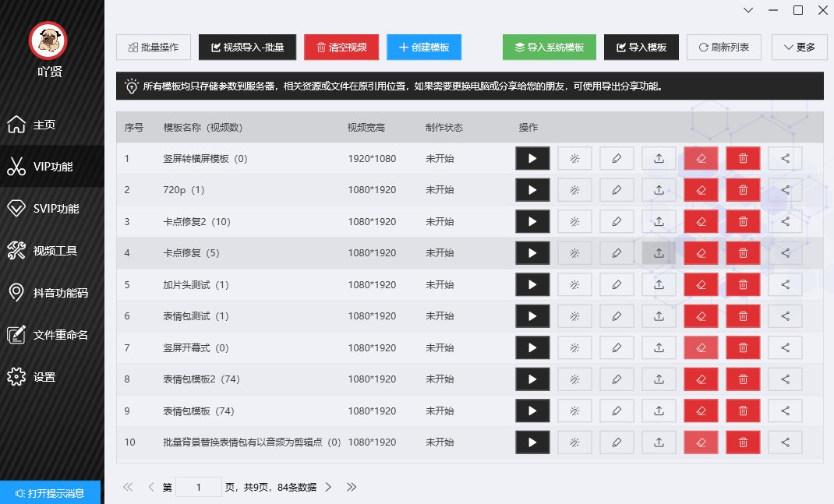Select the 表情包模板2 (74) name cell
Screen dimensions: 834x504
click(202, 379)
